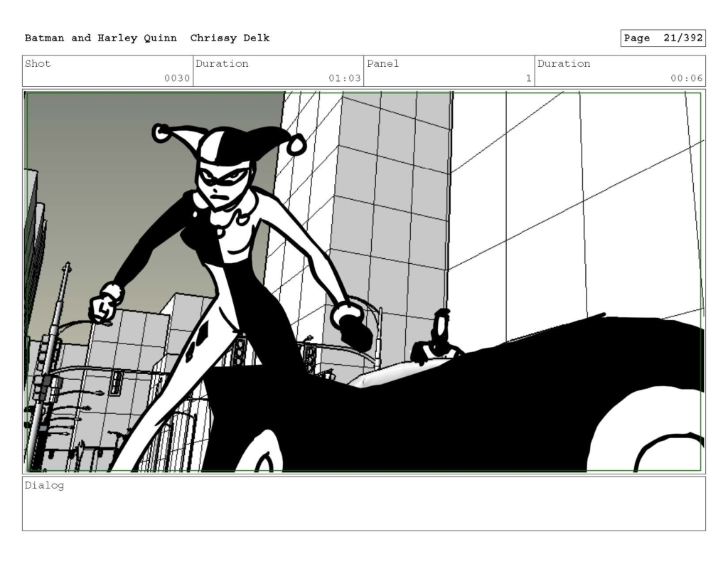
Task: Click the artist name 'Chrissy Delk'
Action: click(x=230, y=38)
